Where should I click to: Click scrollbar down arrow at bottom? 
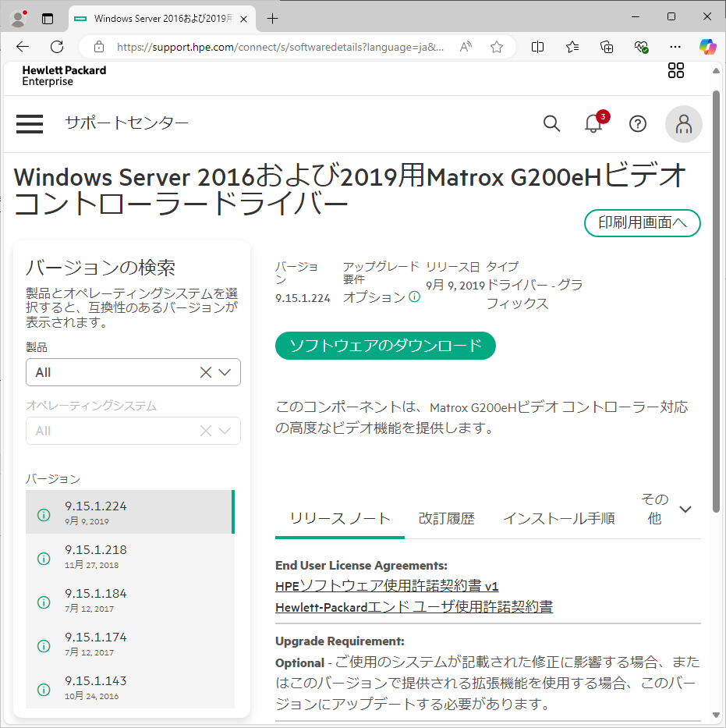716,716
